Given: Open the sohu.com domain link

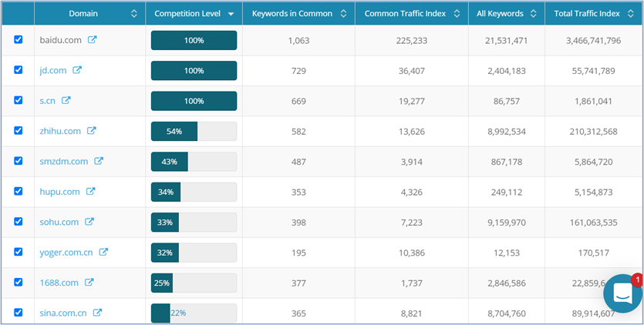Looking at the screenshot, I should [59, 223].
